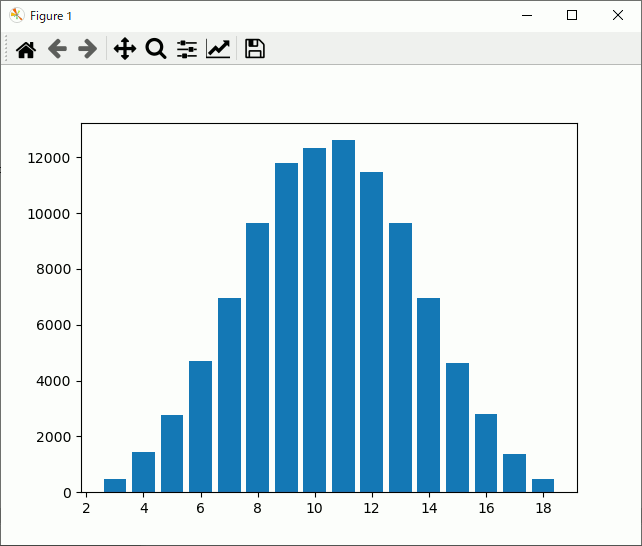Click the bar at x=12

(x=371, y=332)
